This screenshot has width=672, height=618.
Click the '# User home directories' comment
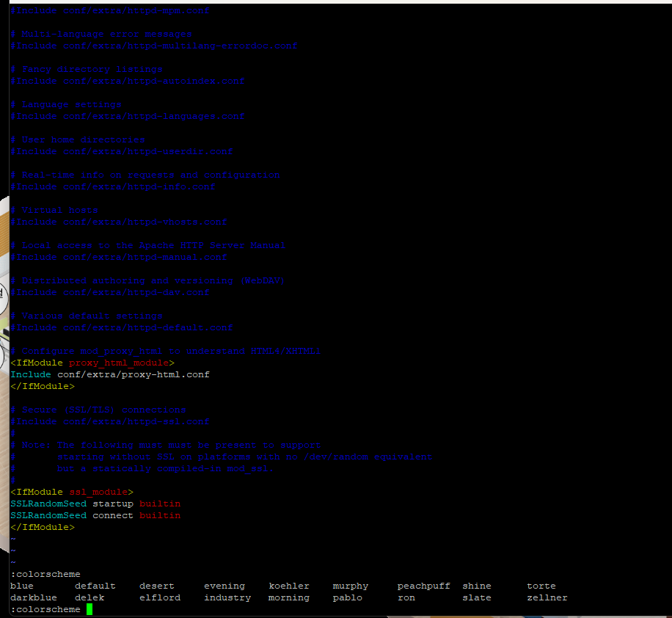78,139
